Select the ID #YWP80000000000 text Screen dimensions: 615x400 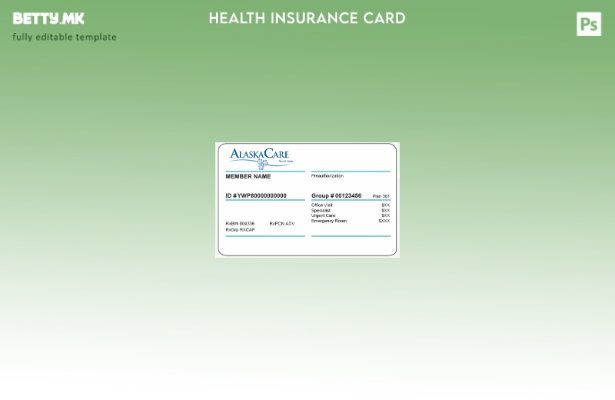click(256, 196)
